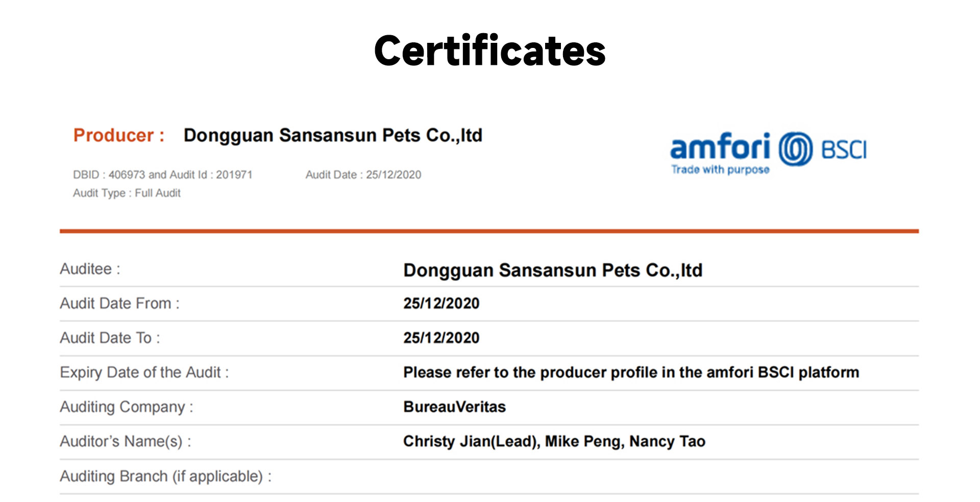
Task: Click the producer company name in the header
Action: 333,135
